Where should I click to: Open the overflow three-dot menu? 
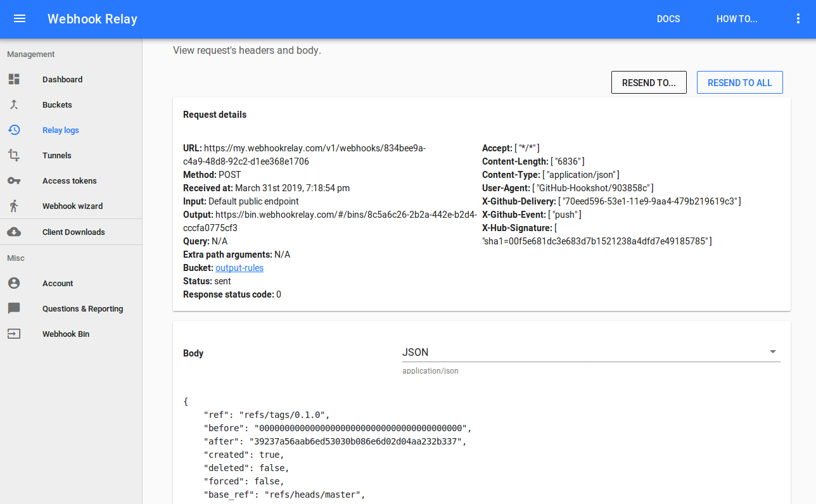(798, 18)
